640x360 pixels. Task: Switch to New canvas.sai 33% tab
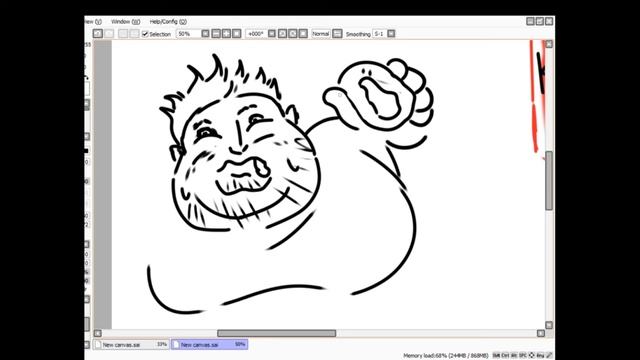[x=131, y=344]
